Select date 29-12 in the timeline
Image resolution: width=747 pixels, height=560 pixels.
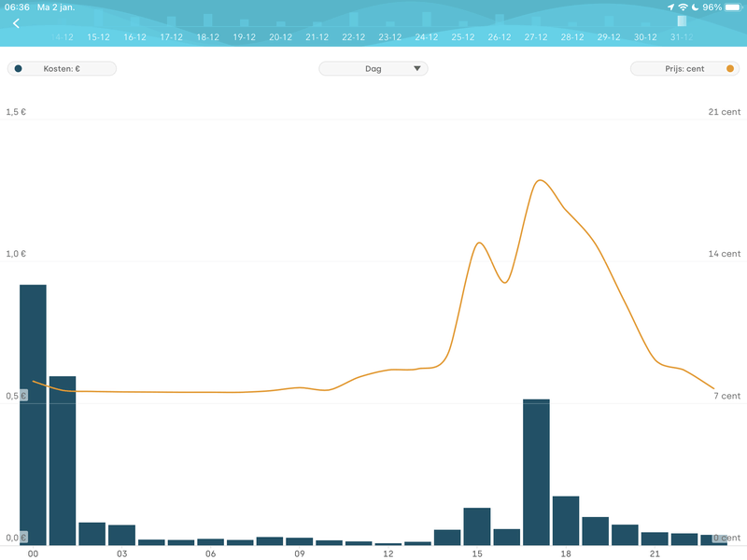pos(609,37)
